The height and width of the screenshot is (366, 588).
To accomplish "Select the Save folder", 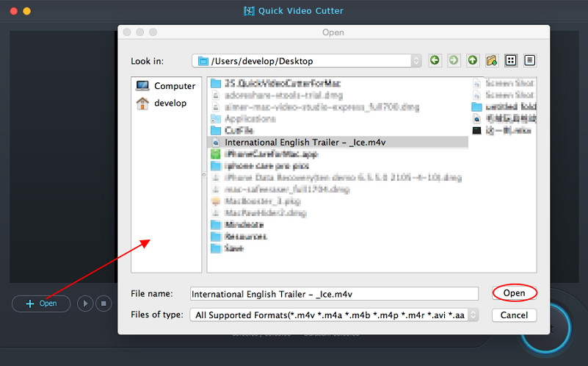I will [227, 248].
